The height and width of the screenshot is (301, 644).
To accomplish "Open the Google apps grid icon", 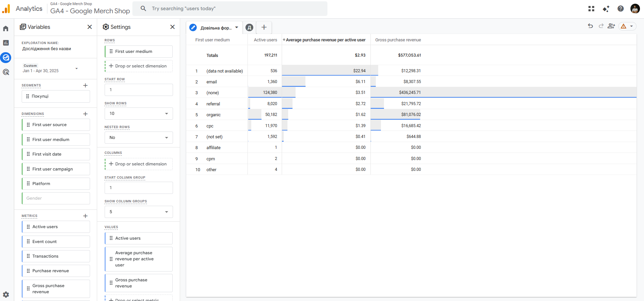I will click(592, 9).
